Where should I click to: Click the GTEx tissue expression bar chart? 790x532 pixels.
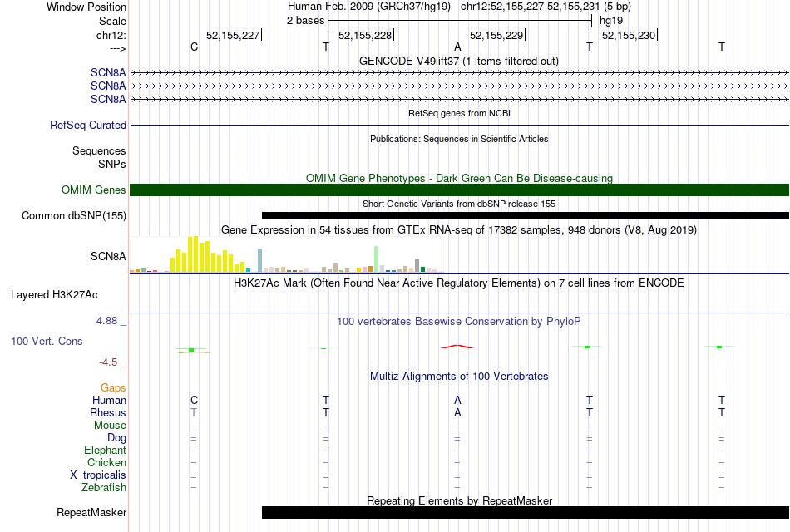click(286, 254)
